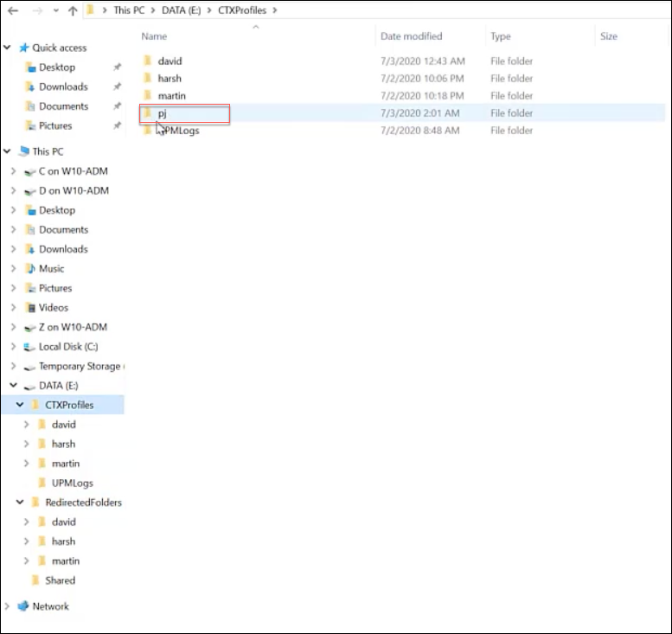The image size is (672, 634).
Task: Open the Music folder icon
Action: tap(30, 269)
